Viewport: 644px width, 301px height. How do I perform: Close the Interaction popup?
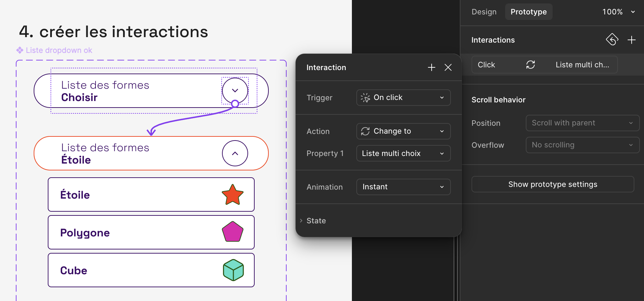click(448, 67)
